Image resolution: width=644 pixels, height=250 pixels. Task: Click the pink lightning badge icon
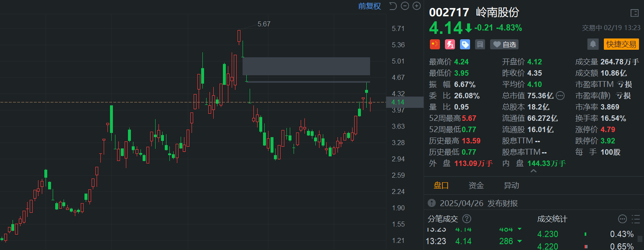(x=450, y=44)
